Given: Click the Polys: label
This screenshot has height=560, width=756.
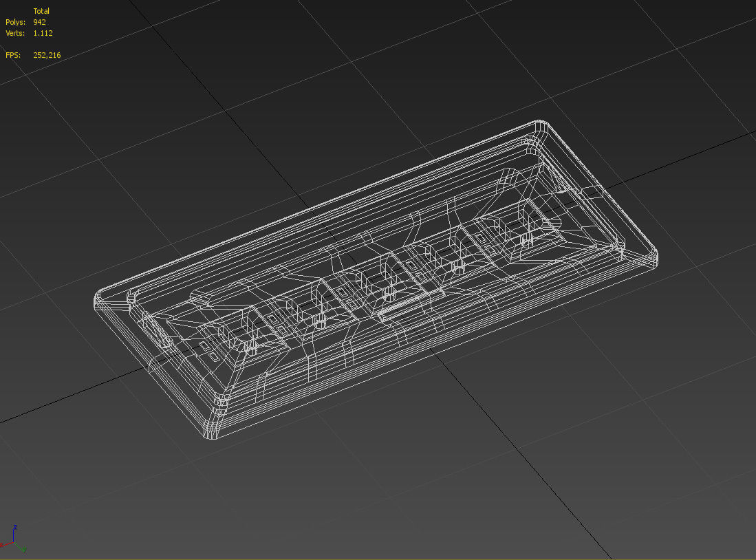Looking at the screenshot, I should [x=15, y=22].
